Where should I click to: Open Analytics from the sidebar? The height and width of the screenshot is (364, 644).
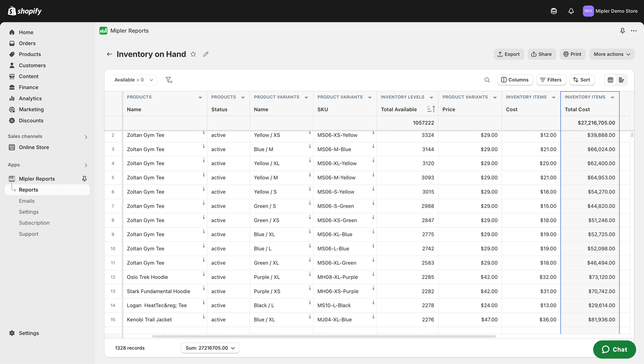point(30,98)
